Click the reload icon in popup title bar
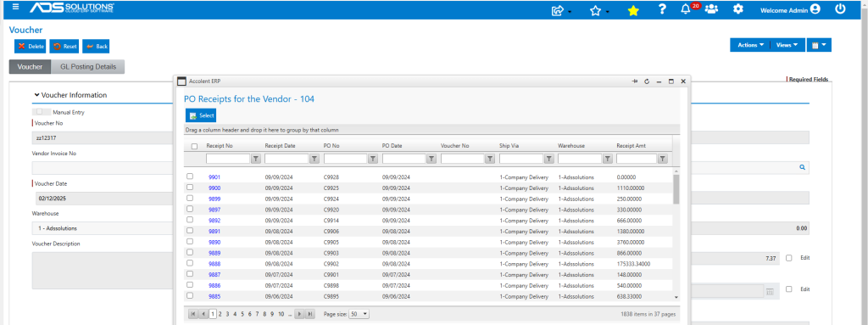 (x=647, y=81)
